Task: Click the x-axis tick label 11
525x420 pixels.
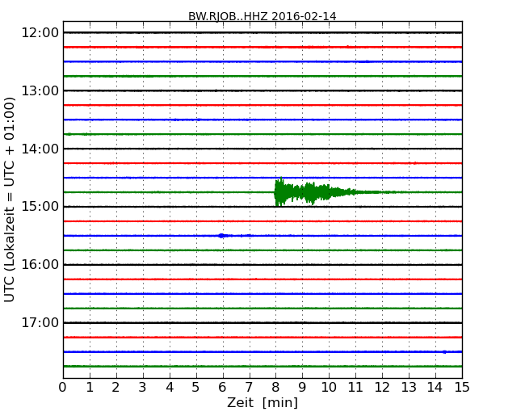Action: point(355,388)
